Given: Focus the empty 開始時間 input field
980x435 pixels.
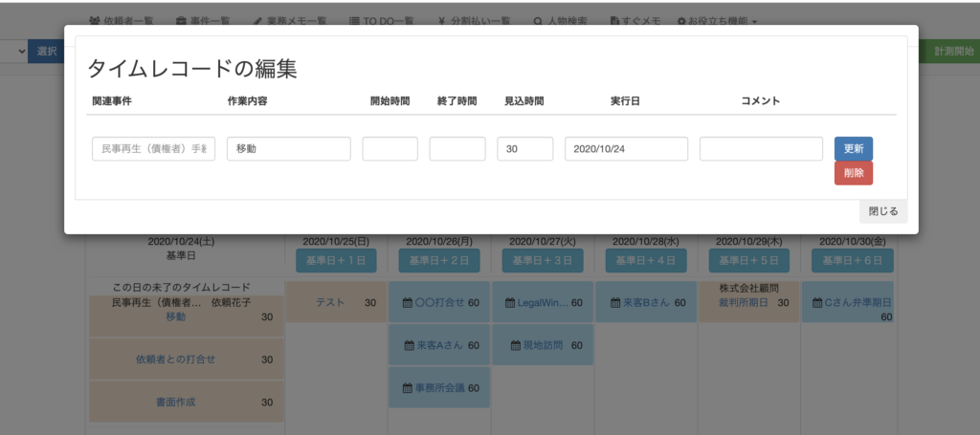Looking at the screenshot, I should pyautogui.click(x=390, y=149).
